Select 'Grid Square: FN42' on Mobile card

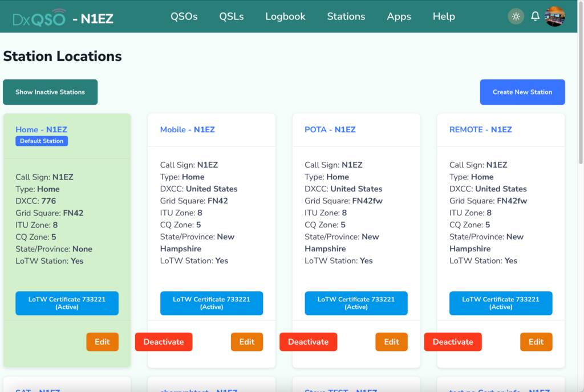pos(194,201)
